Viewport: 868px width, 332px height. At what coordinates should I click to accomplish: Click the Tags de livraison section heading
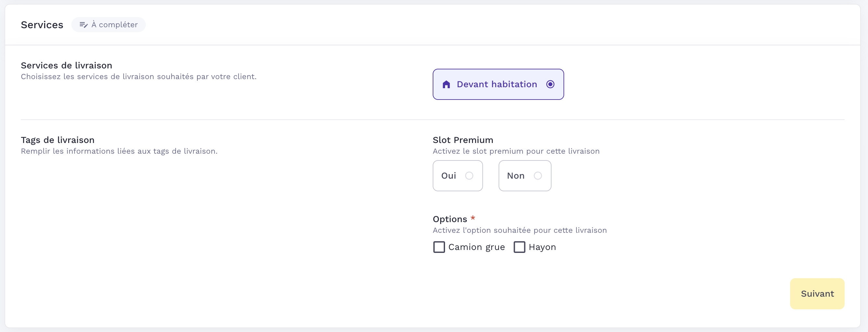click(58, 140)
